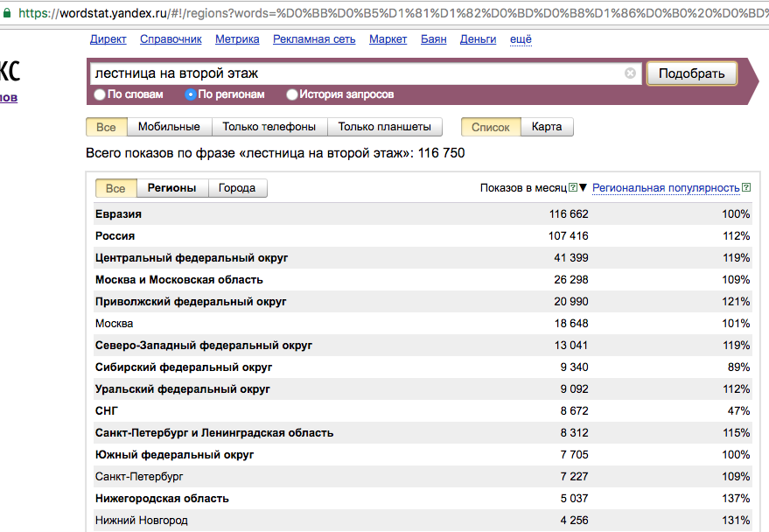Expand the ещё menu in top navigation
The height and width of the screenshot is (532, 769).
tap(521, 39)
